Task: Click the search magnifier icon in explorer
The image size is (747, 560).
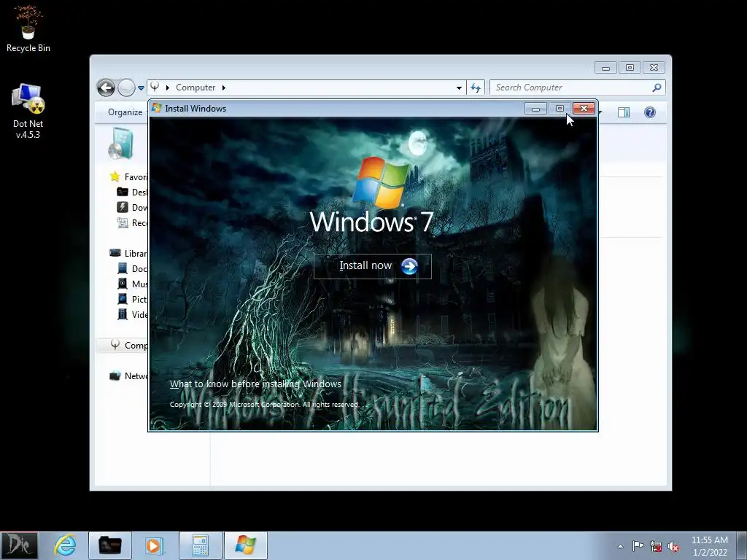Action: click(657, 87)
